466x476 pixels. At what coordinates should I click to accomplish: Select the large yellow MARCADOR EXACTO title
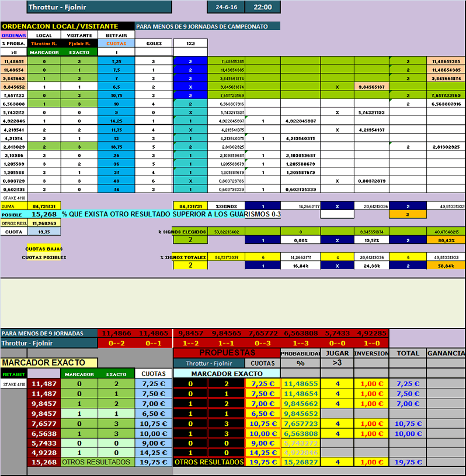[49, 363]
